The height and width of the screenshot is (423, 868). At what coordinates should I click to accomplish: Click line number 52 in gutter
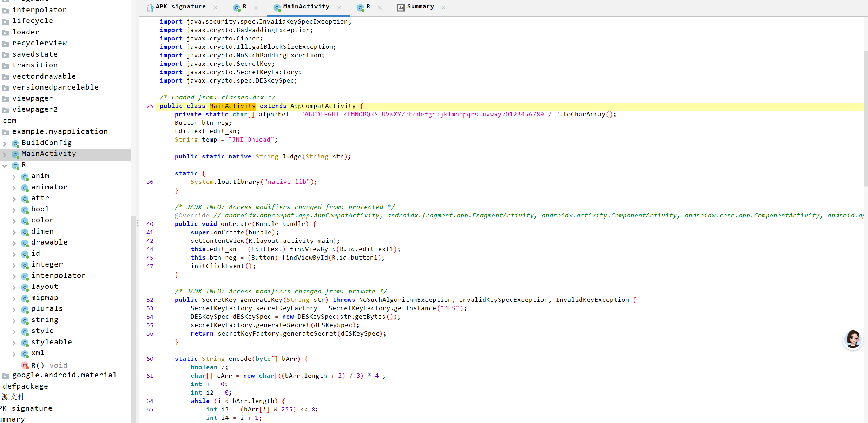coord(150,300)
